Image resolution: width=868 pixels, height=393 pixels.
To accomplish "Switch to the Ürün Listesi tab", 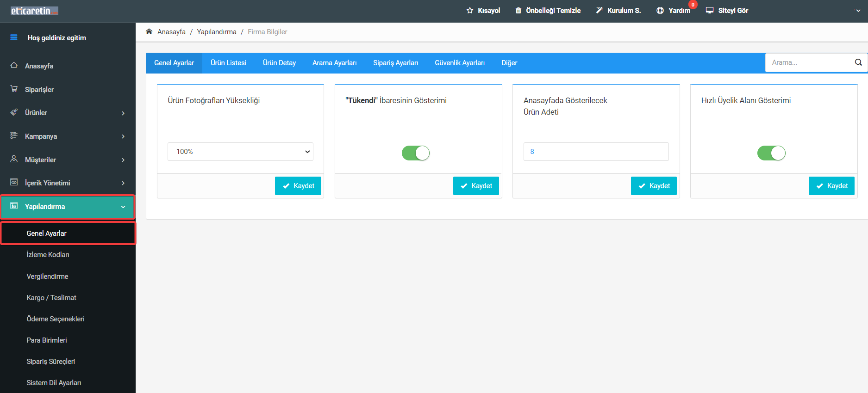I will coord(228,63).
